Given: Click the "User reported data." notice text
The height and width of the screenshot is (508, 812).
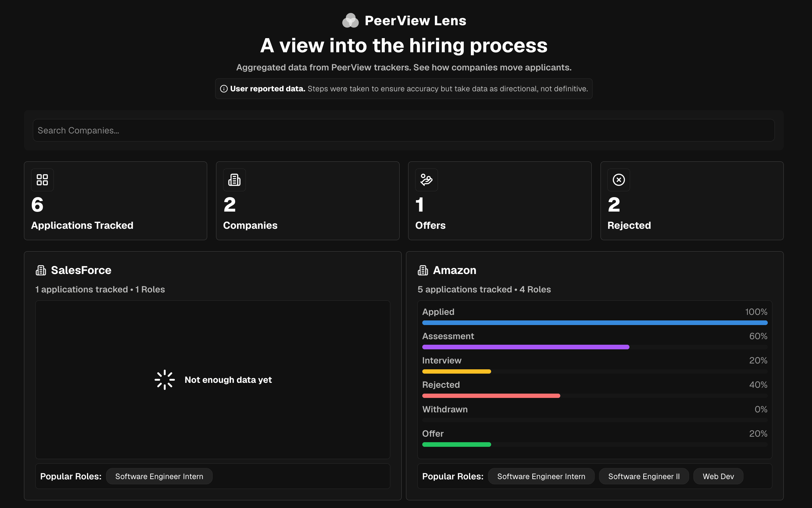Looking at the screenshot, I should (268, 89).
